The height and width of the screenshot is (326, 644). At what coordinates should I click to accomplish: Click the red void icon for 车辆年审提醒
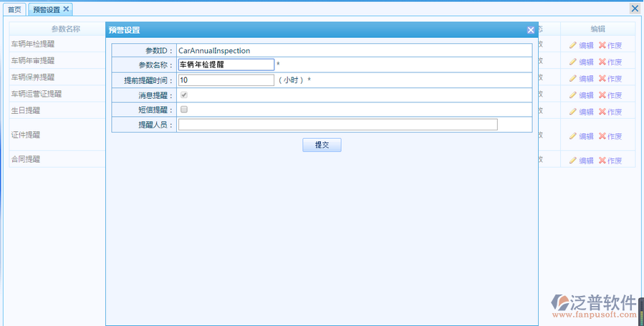coord(602,62)
